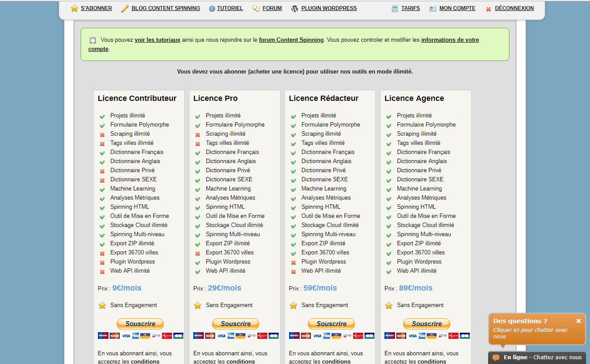Subscribe to Licence Contributeur with Souscrire
Viewport: 590px width, 364px height.
140,324
